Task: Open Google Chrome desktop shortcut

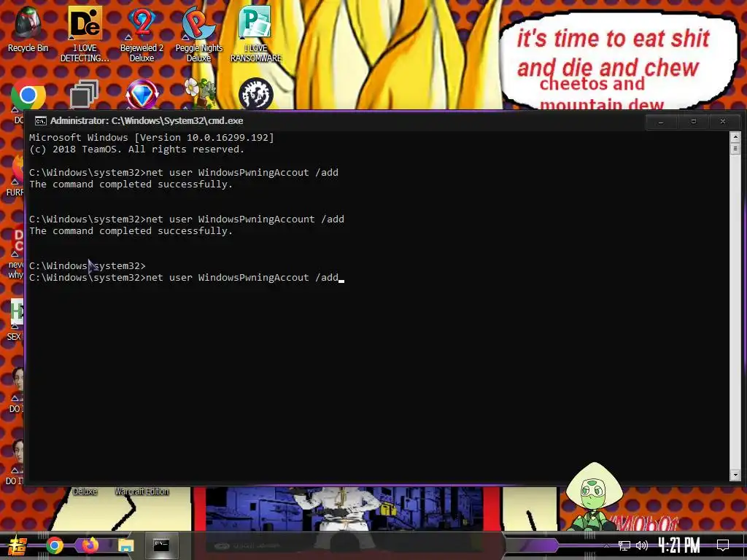Action: click(28, 95)
